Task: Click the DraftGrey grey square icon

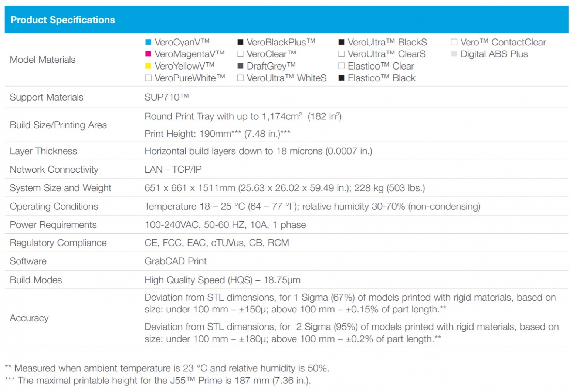Action: (x=240, y=66)
